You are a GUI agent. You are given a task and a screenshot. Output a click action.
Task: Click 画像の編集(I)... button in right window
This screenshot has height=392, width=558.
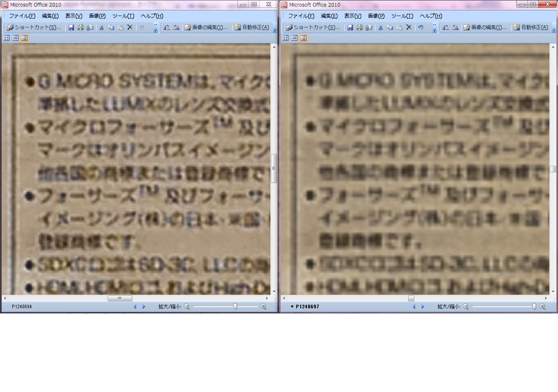click(x=485, y=27)
